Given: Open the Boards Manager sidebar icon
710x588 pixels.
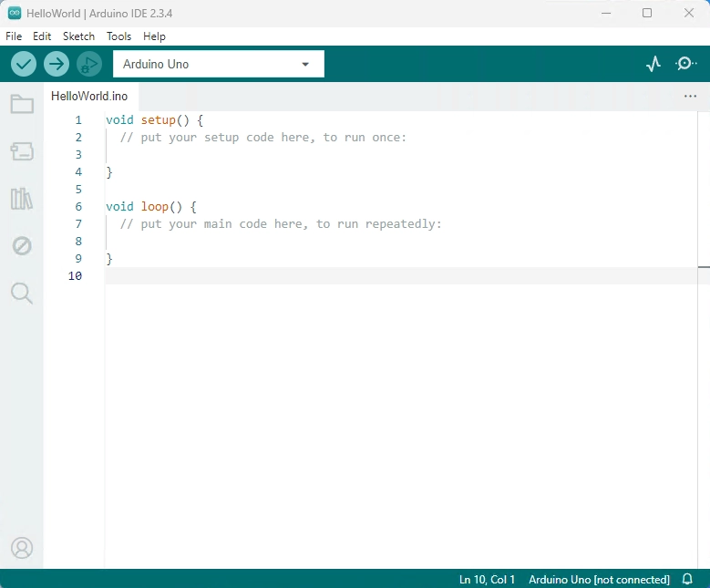Looking at the screenshot, I should click(x=22, y=151).
